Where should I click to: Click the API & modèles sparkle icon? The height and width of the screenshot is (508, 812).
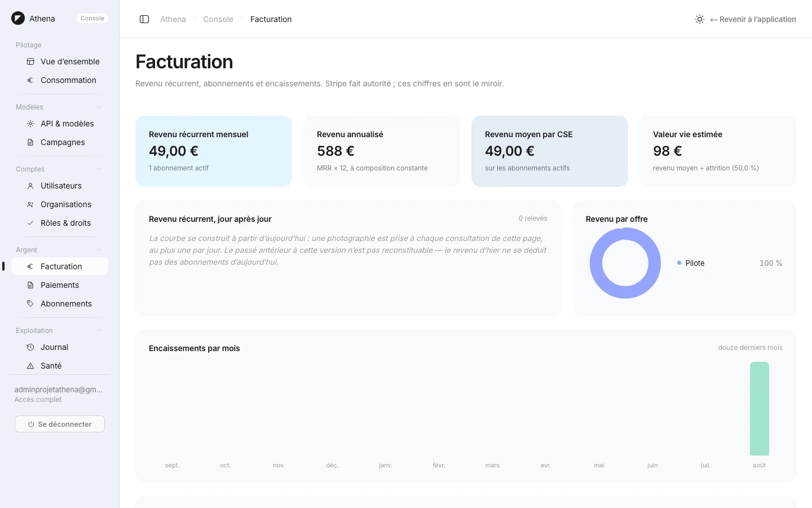click(30, 124)
